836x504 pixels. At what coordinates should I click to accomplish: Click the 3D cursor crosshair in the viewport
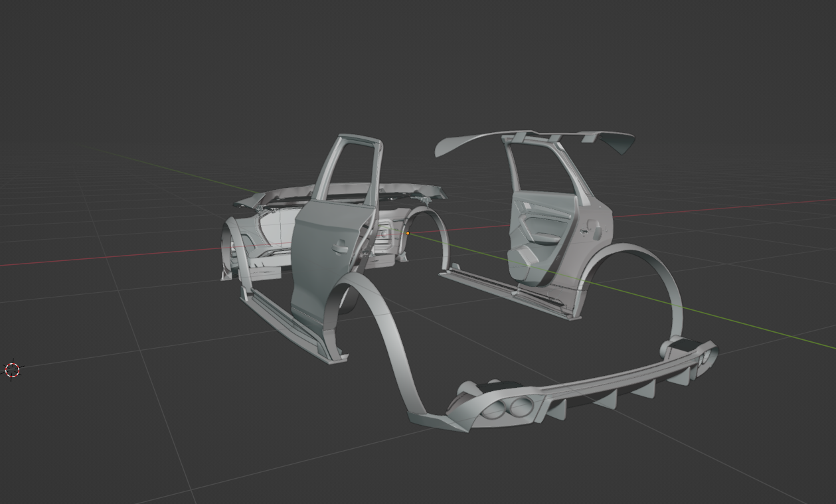pos(13,370)
